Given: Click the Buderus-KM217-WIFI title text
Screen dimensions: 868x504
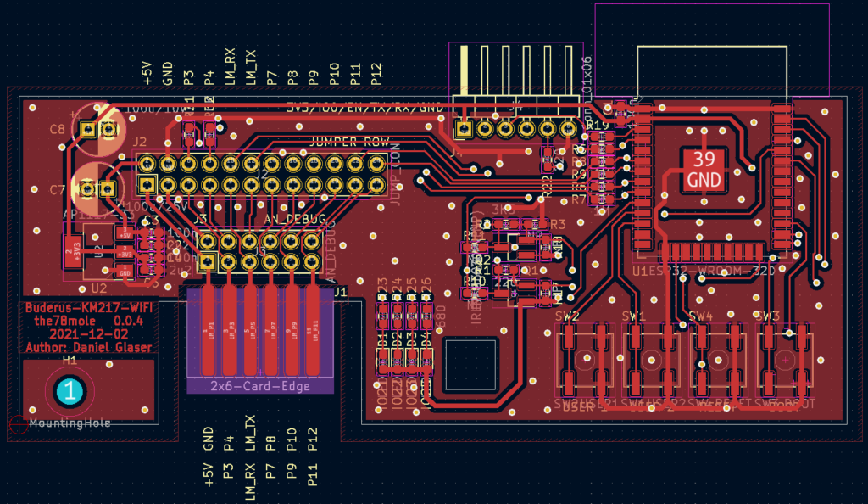Looking at the screenshot, I should 89,309.
